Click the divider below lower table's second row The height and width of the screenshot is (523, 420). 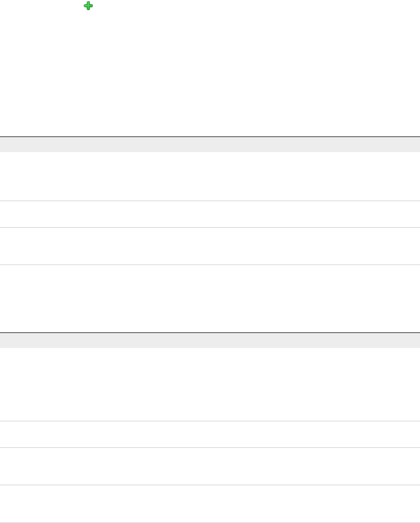click(x=210, y=448)
